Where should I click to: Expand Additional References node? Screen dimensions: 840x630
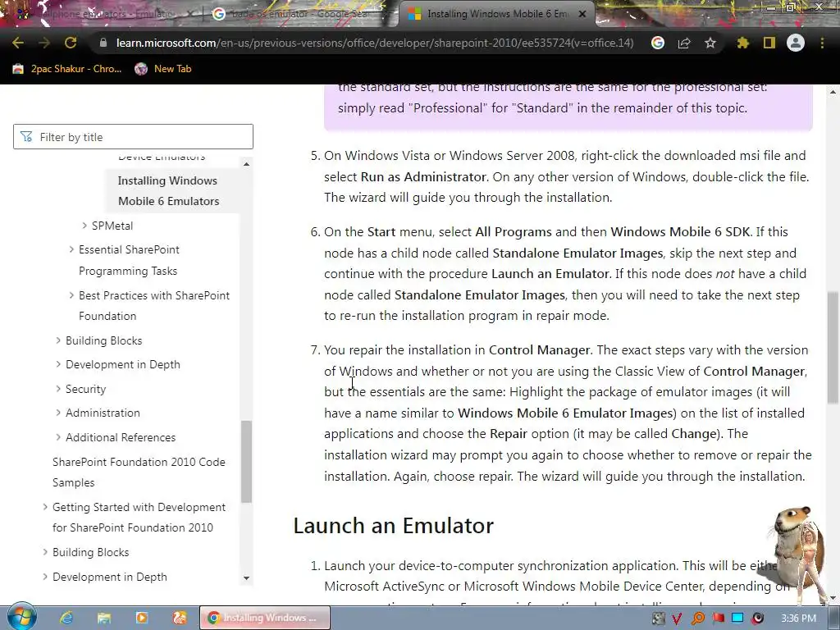[x=58, y=437]
